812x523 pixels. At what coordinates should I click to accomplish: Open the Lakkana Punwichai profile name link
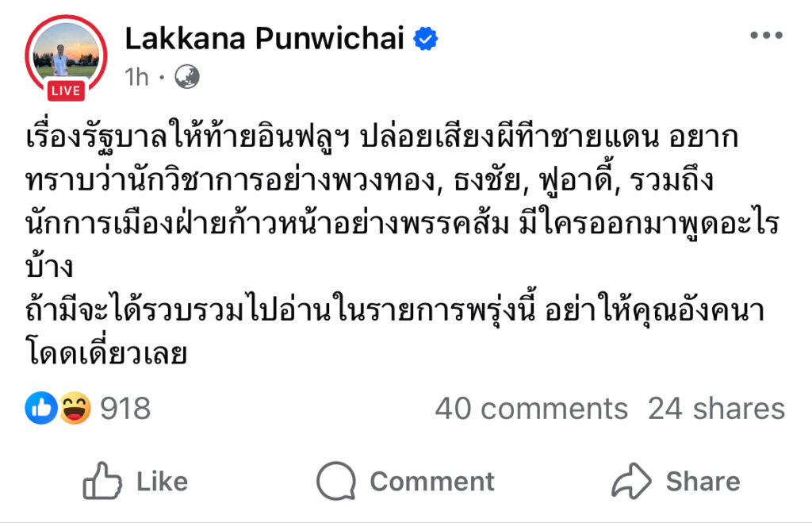pyautogui.click(x=264, y=37)
